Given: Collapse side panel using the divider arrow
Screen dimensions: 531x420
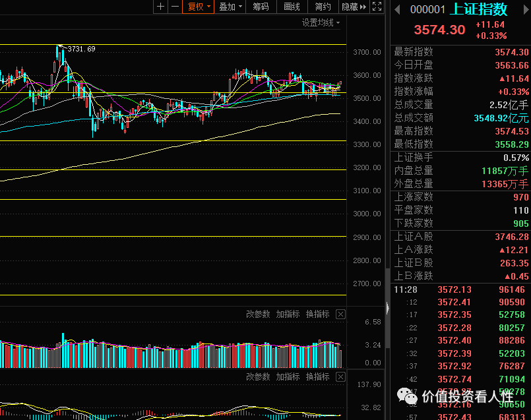Looking at the screenshot, I should coord(388,308).
